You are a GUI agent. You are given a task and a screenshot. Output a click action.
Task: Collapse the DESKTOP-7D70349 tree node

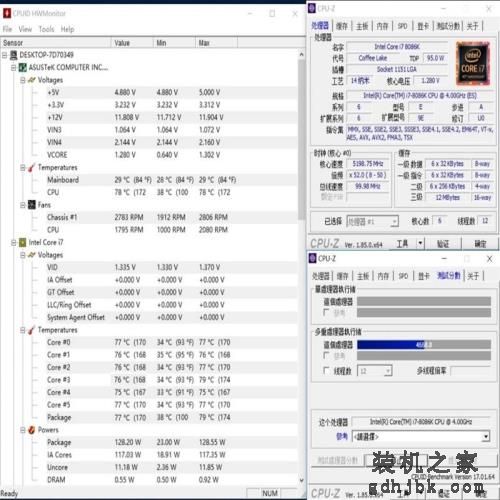point(5,55)
